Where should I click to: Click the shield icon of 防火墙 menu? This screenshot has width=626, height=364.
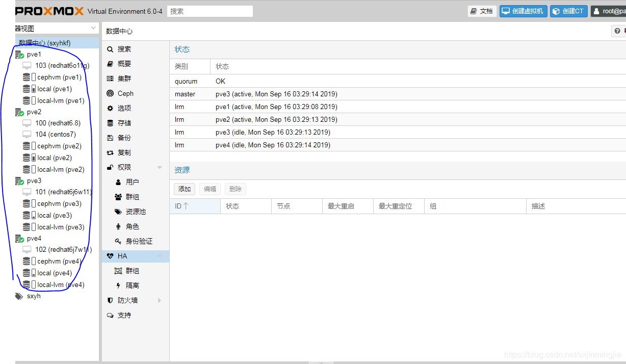[x=110, y=301]
